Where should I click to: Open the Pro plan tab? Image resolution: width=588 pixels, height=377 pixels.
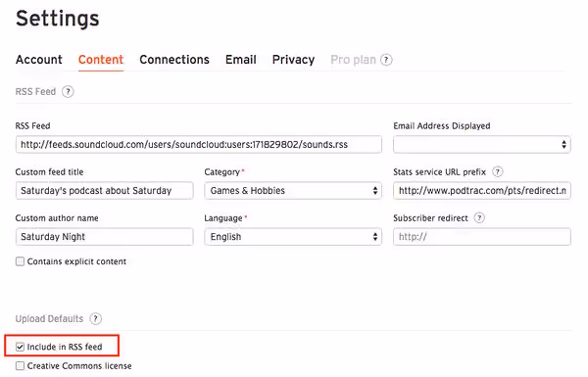[353, 60]
